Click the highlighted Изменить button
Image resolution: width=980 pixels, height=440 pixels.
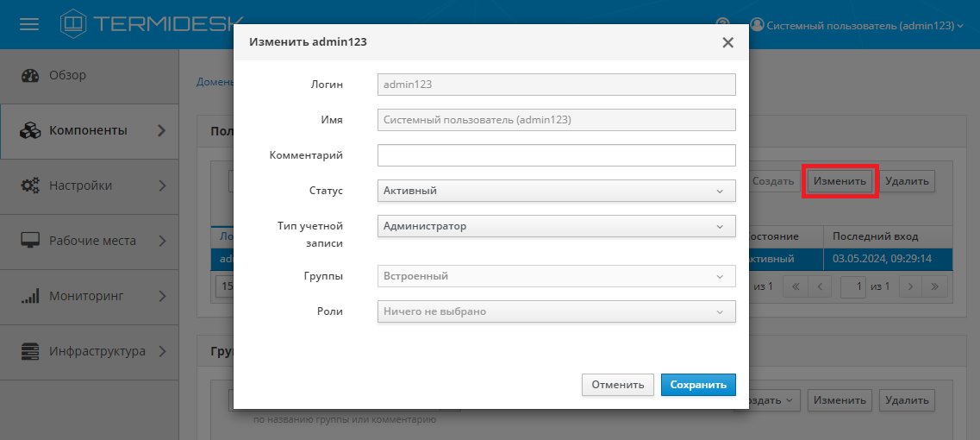click(840, 181)
